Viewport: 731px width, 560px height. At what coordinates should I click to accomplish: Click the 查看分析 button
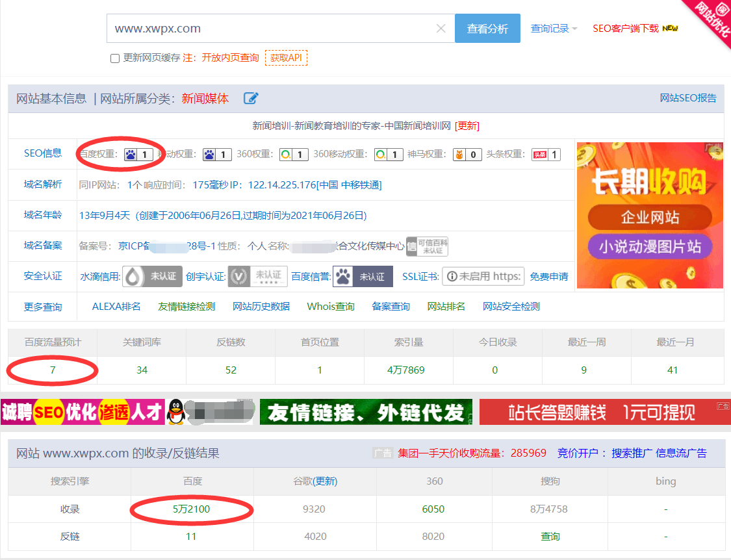487,29
